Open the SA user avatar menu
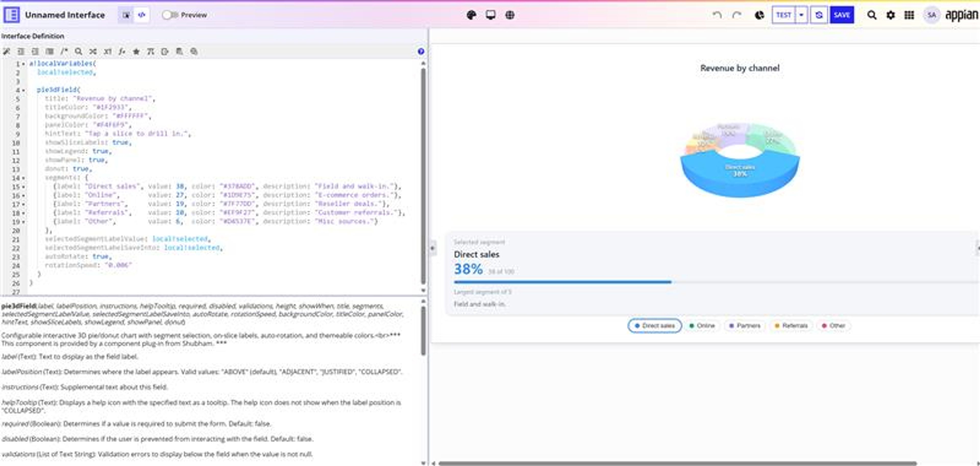 pyautogui.click(x=931, y=15)
